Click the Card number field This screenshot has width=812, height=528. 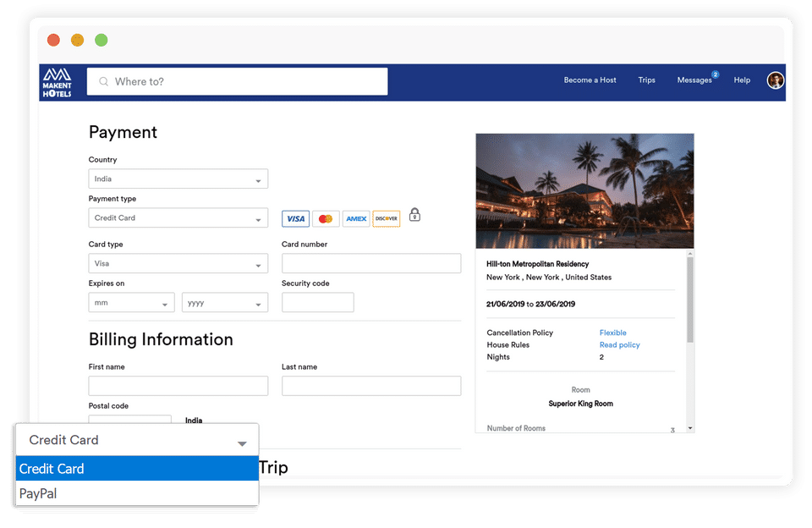tap(371, 263)
